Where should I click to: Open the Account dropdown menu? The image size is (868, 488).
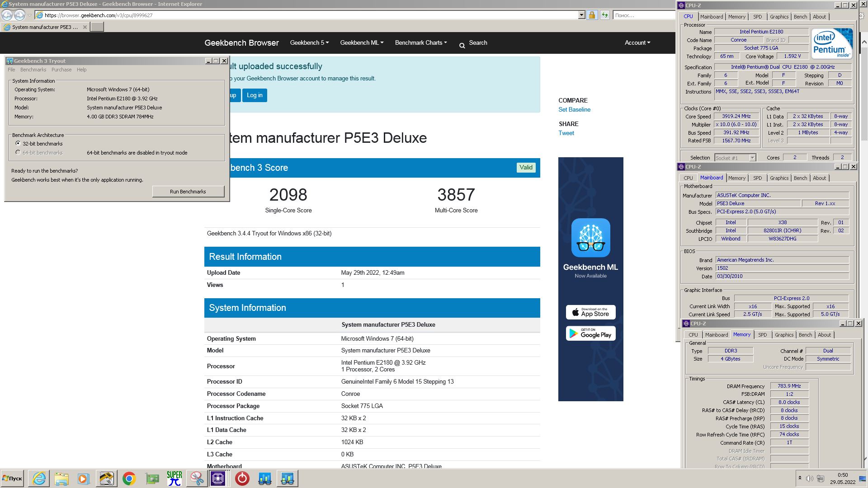click(x=637, y=42)
